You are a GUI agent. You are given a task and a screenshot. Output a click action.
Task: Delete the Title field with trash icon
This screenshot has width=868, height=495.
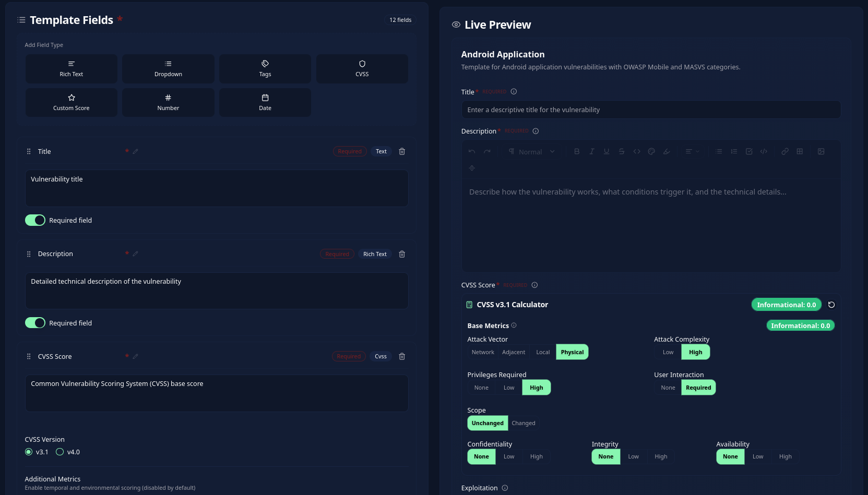coord(402,151)
